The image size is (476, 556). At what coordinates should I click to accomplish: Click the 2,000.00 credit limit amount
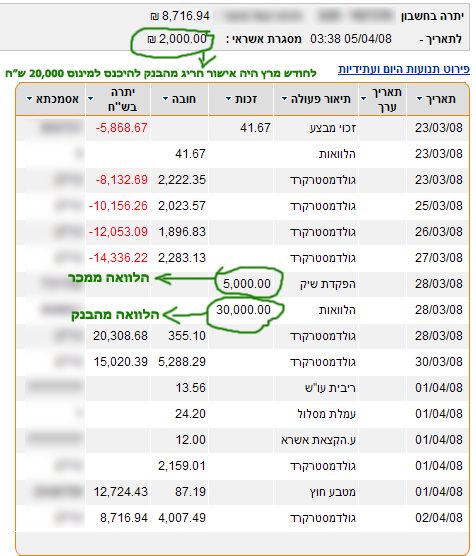pyautogui.click(x=177, y=39)
